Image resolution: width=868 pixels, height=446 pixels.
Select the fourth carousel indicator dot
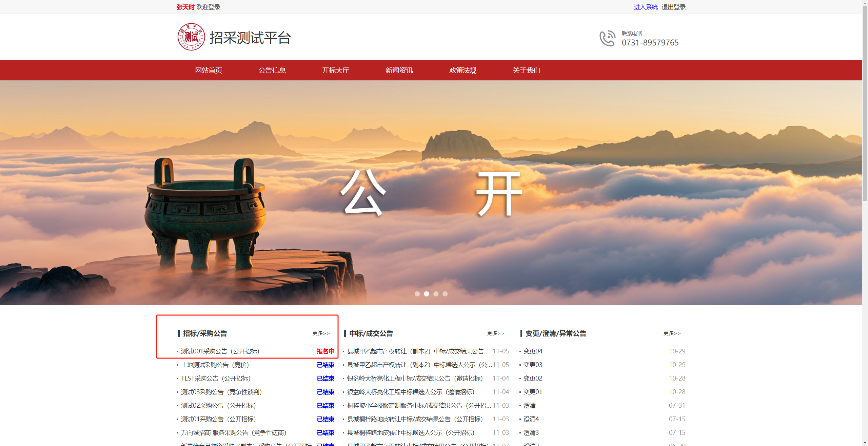pos(445,294)
